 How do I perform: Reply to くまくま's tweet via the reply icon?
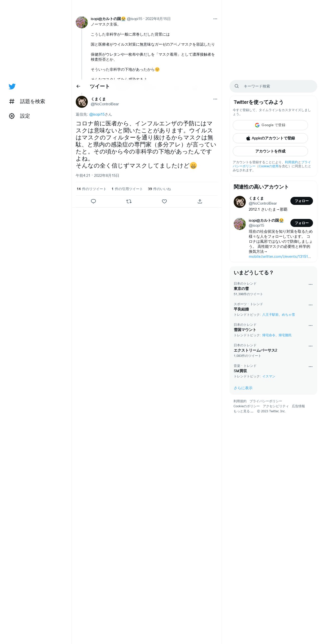point(93,201)
